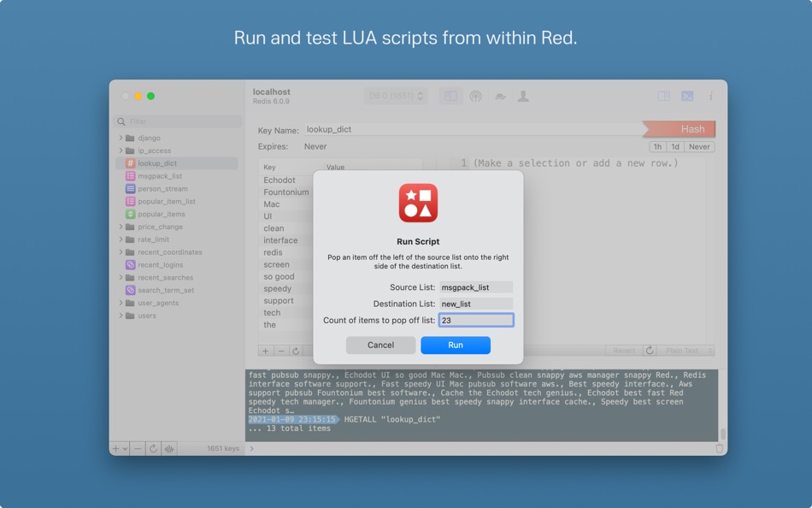The width and height of the screenshot is (812, 508).
Task: Click the Hash type badge
Action: tap(679, 129)
